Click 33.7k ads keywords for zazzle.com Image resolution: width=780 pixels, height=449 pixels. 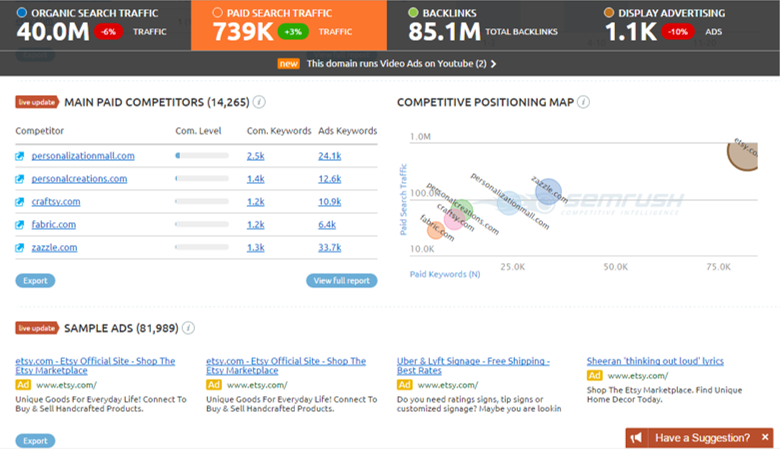click(329, 247)
